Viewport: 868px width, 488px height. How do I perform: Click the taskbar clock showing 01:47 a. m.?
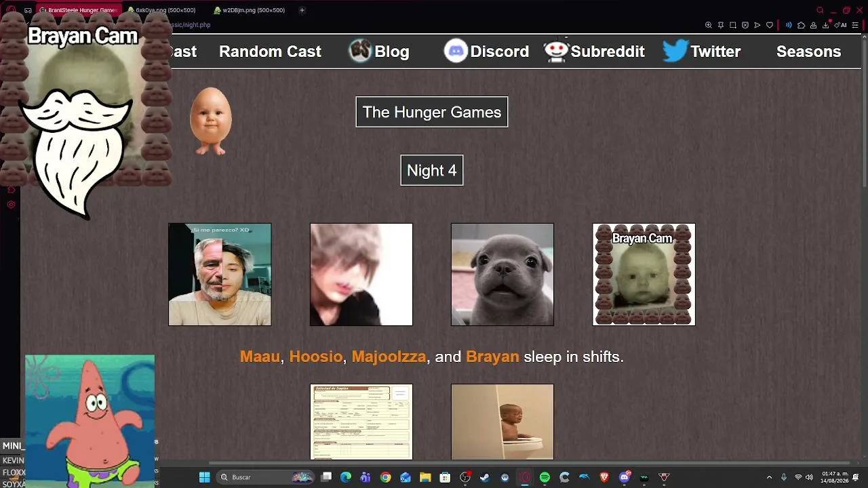tap(835, 477)
